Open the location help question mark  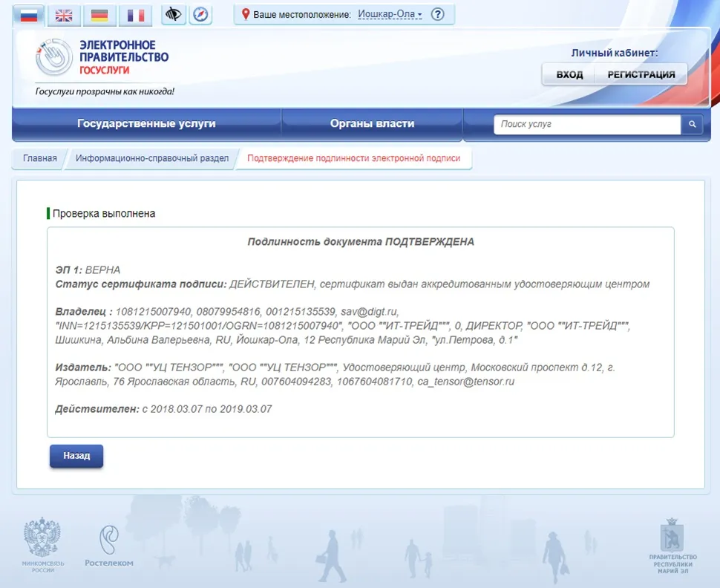438,13
